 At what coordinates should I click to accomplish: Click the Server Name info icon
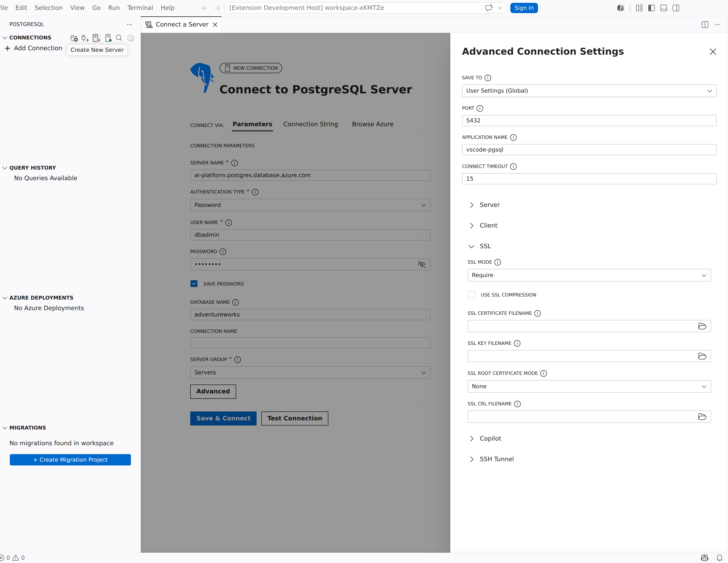click(235, 163)
